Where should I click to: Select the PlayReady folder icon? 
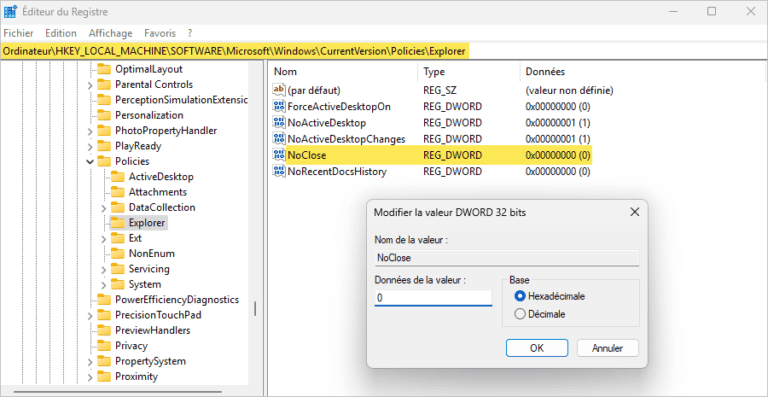click(x=103, y=146)
